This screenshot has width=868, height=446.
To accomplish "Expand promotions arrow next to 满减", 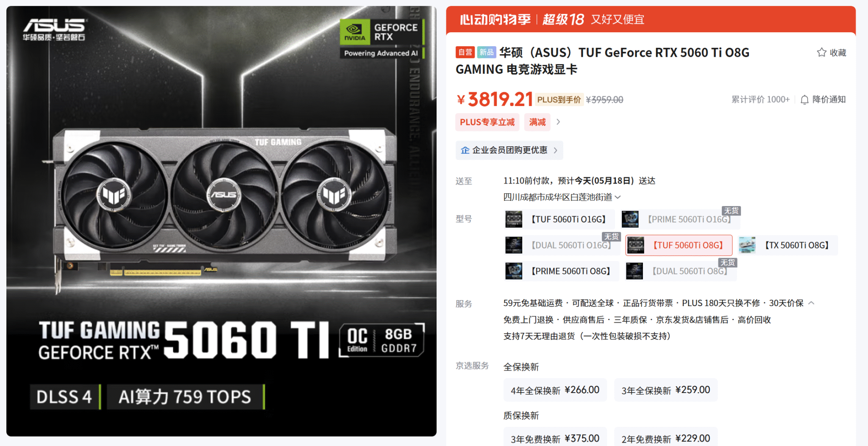I will (x=558, y=122).
